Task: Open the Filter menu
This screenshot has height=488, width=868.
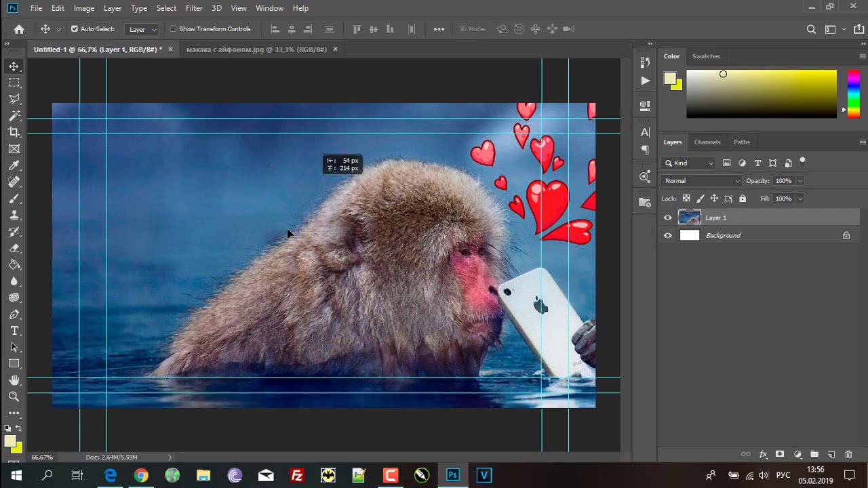Action: tap(194, 8)
